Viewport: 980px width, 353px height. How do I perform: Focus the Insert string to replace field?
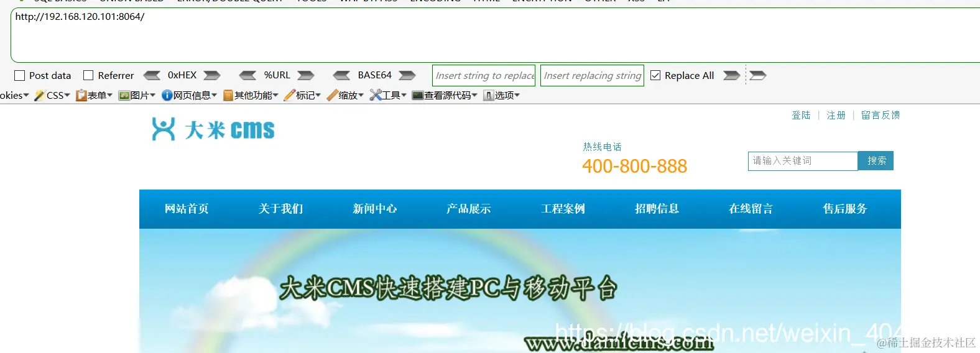[x=484, y=76]
